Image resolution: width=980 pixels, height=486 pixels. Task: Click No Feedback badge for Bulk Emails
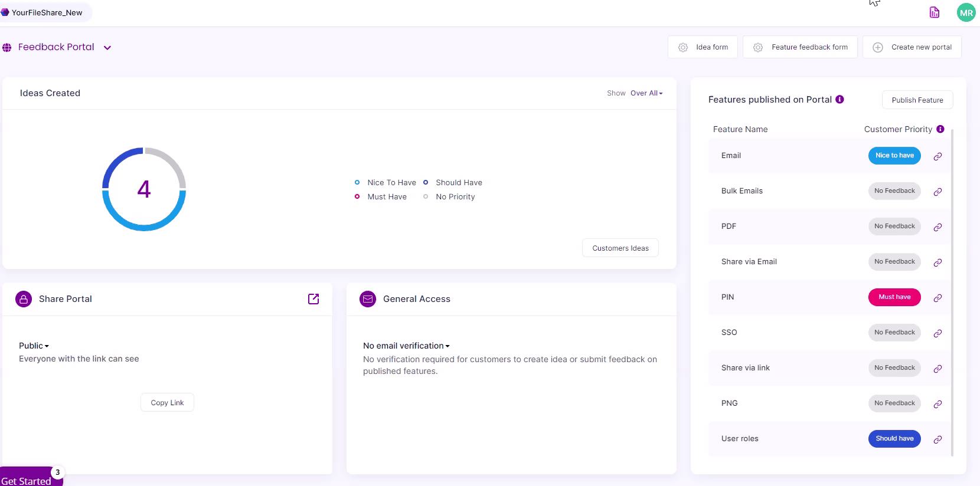tap(894, 191)
